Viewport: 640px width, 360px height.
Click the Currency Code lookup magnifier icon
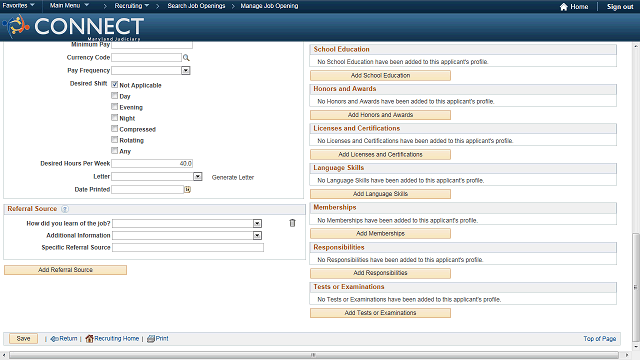coord(186,58)
